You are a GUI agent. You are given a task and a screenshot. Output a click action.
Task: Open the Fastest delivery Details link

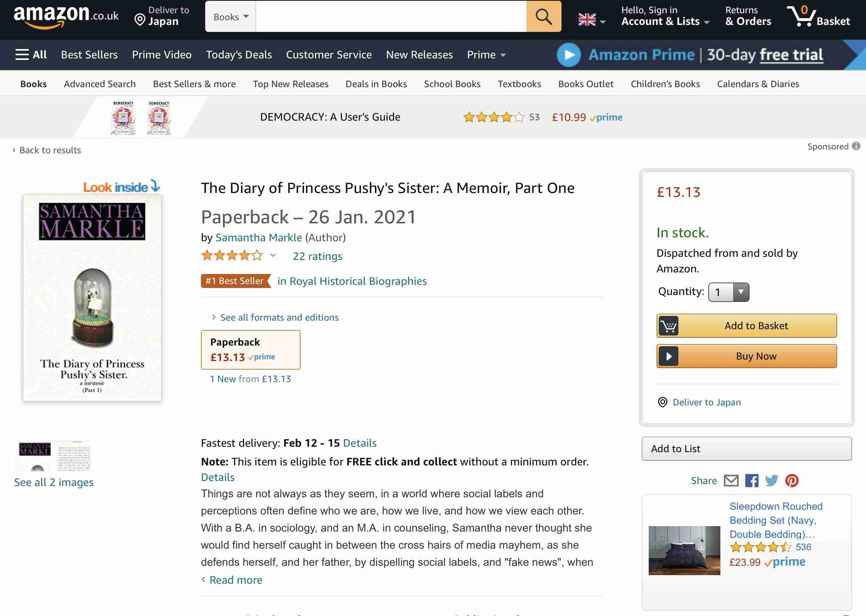point(360,443)
